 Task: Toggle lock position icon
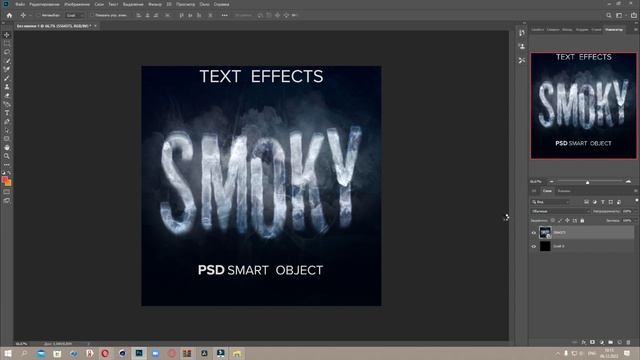(567, 220)
